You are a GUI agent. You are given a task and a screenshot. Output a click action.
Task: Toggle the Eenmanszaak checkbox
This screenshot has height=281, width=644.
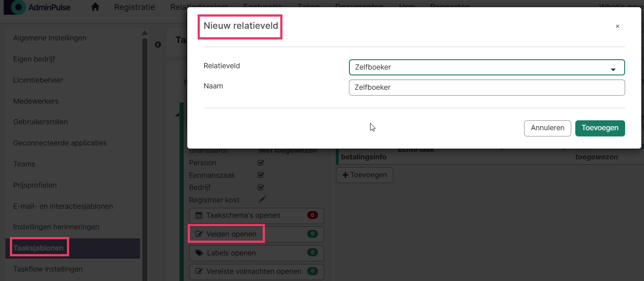[260, 175]
